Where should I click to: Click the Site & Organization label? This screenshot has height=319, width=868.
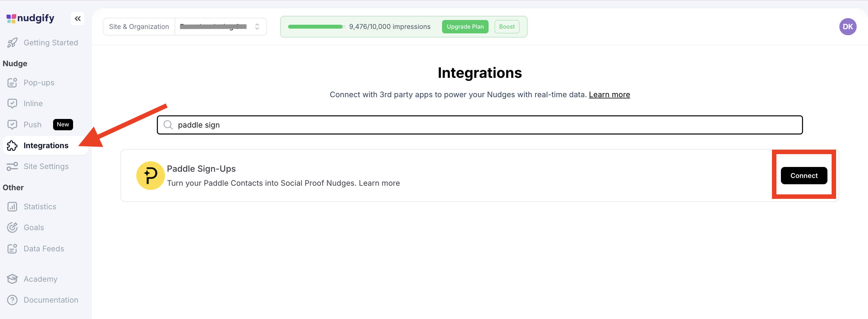pyautogui.click(x=139, y=27)
